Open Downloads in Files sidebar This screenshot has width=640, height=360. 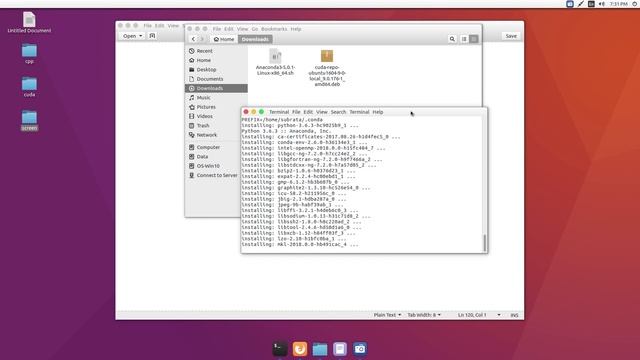(216, 89)
